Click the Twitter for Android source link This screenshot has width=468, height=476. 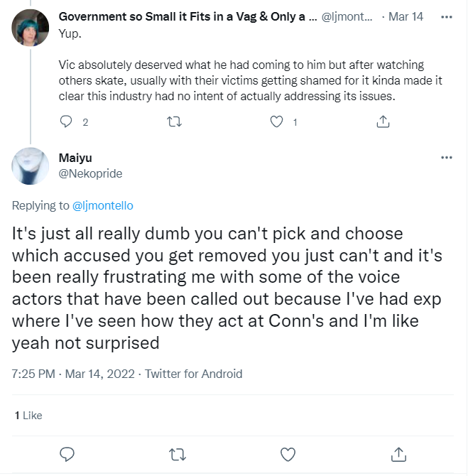(193, 374)
